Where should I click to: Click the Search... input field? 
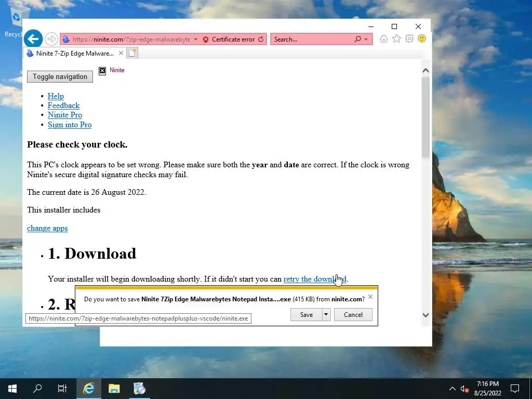(312, 39)
